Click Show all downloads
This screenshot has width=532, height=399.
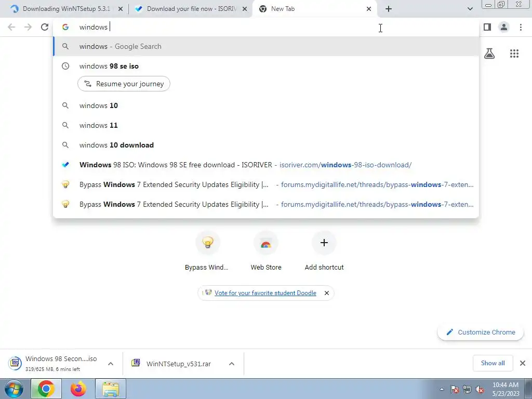[493, 363]
